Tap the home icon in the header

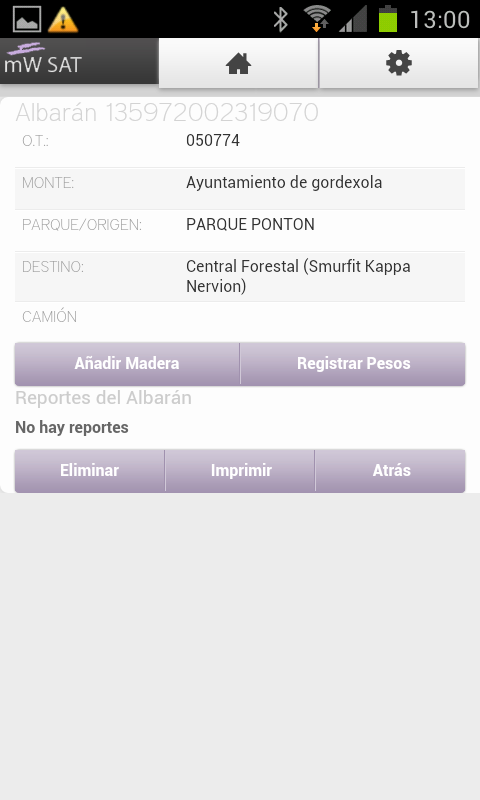(x=238, y=64)
